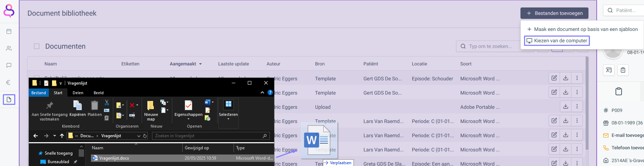Open more options for the Episode: Schouder row
644x166 pixels.
pos(577,78)
